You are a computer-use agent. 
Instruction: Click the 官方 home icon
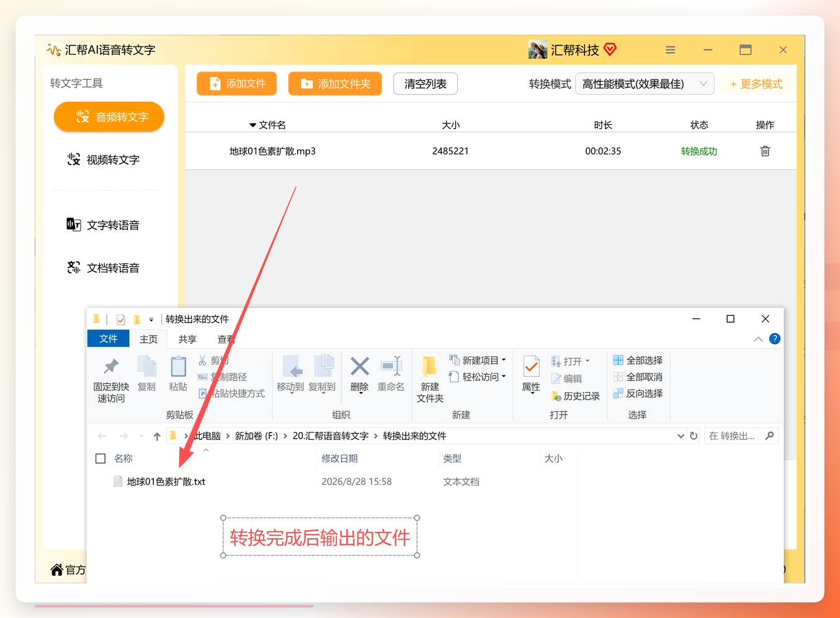[x=57, y=570]
